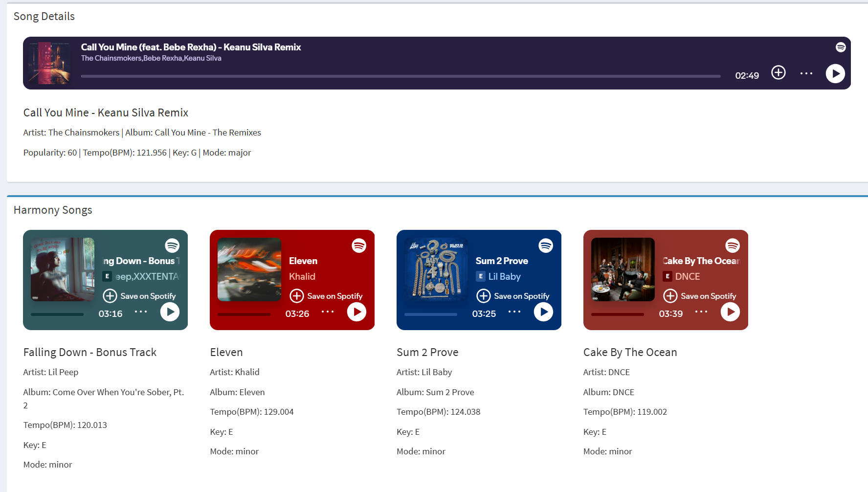Open more options on Falling Down card
This screenshot has height=492, width=868.
pyautogui.click(x=141, y=312)
